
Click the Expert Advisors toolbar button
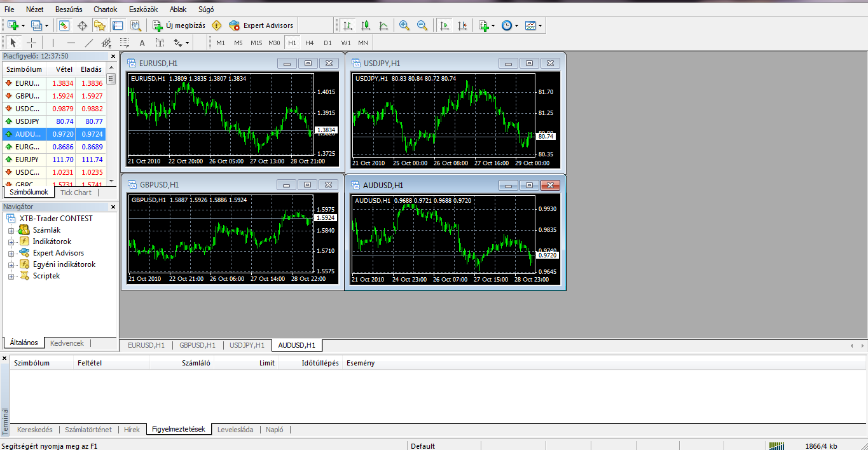click(261, 25)
